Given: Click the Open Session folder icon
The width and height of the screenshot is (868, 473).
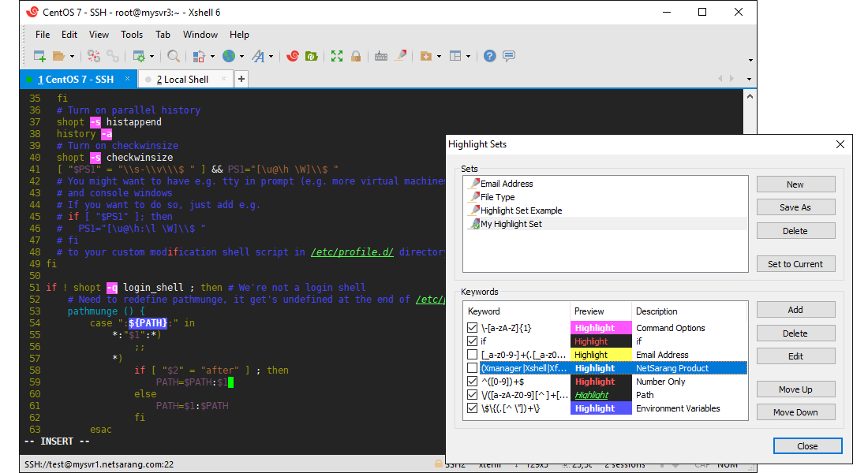Looking at the screenshot, I should click(58, 56).
